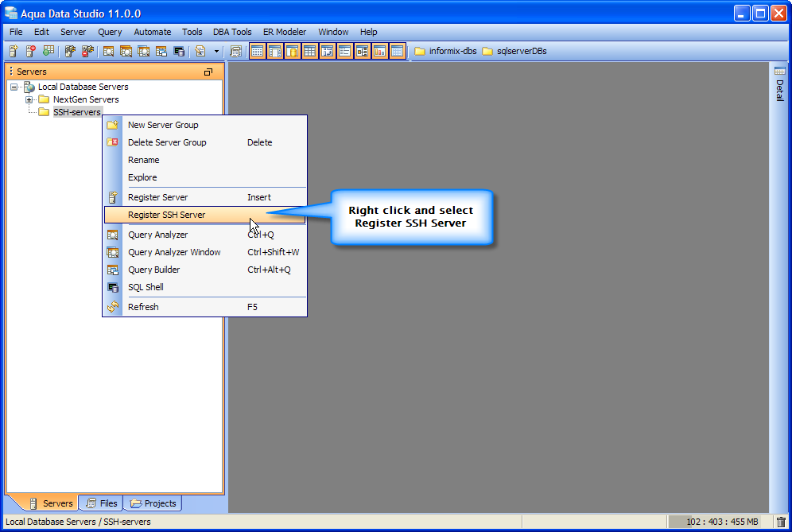Screen dimensions: 792x532
Task: Select Local Database Servers tree item
Action: tap(83, 87)
